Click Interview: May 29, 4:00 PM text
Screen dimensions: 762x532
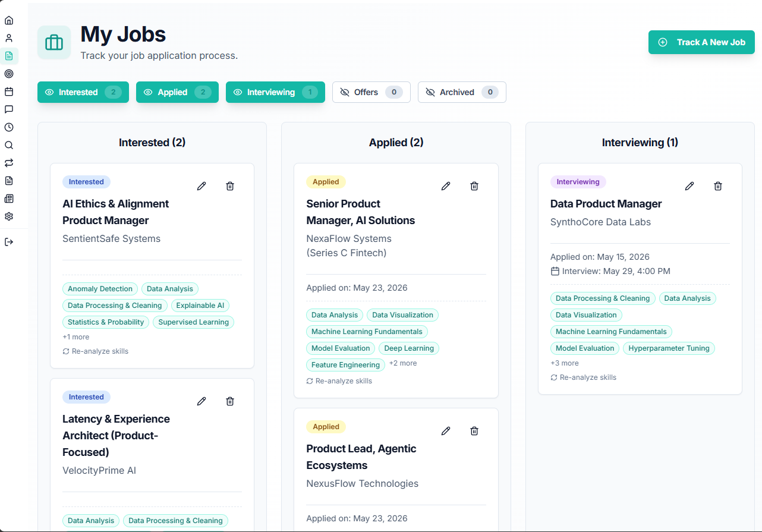(x=616, y=271)
